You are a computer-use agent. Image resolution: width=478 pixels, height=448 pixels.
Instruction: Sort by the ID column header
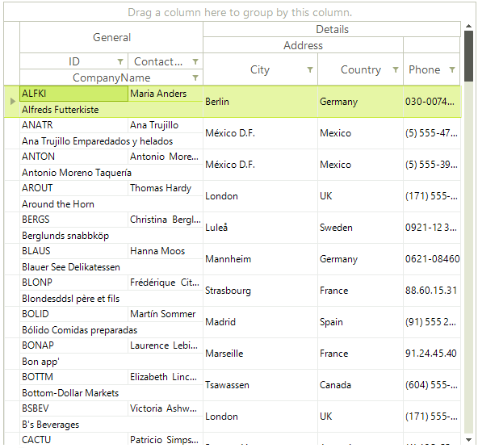73,61
